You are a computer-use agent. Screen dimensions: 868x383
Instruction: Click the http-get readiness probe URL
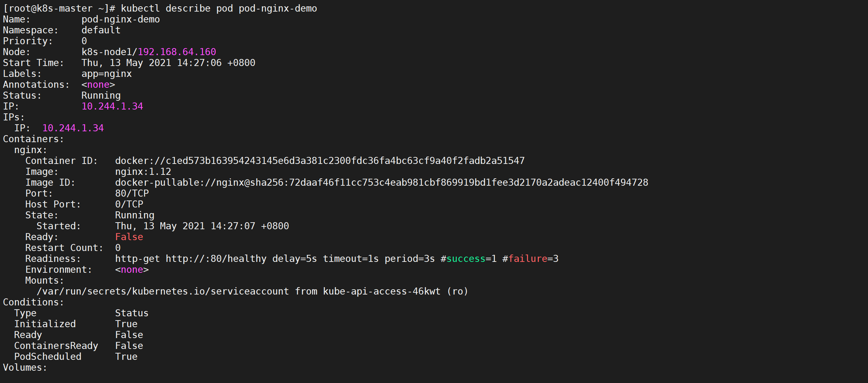(x=216, y=259)
